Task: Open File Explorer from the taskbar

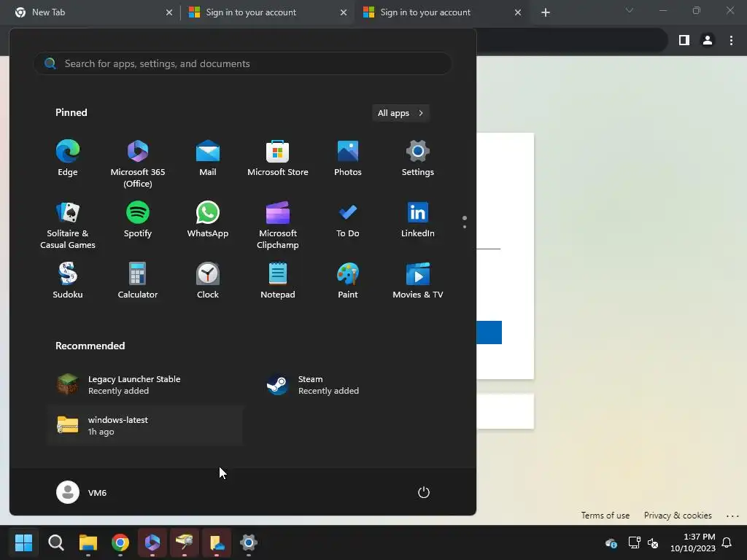Action: 88,542
